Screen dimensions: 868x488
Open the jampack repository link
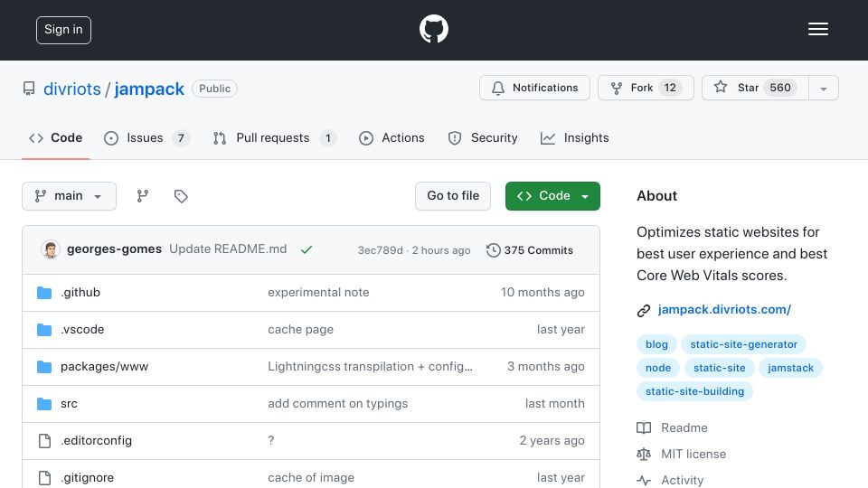149,89
